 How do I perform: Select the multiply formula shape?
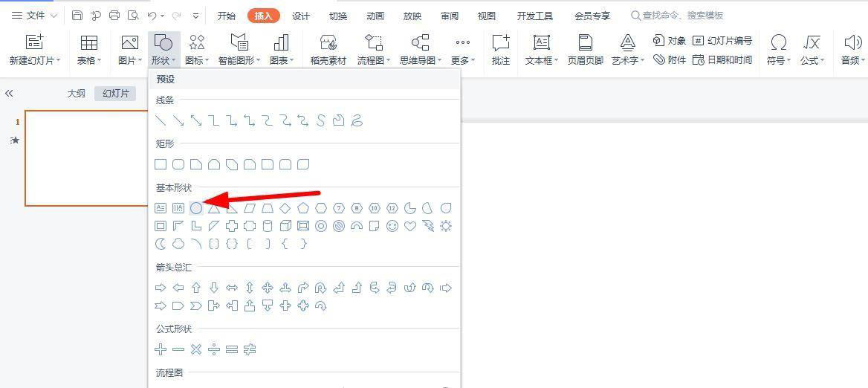(196, 349)
